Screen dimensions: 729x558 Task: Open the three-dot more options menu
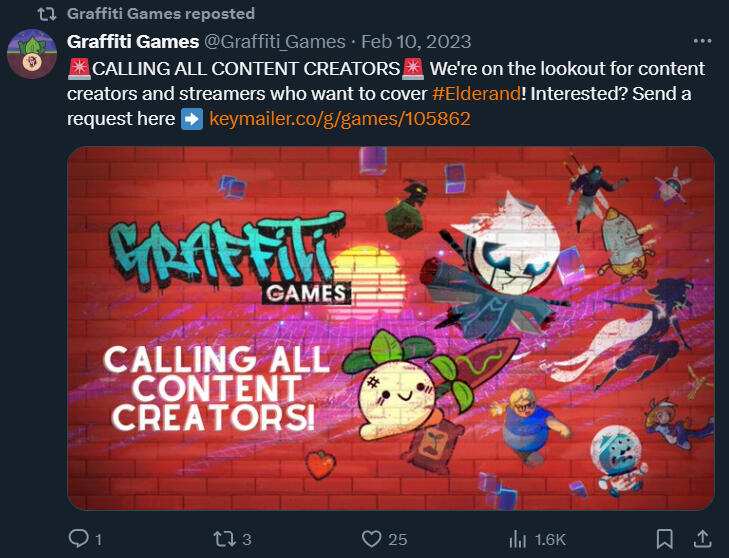tap(702, 41)
